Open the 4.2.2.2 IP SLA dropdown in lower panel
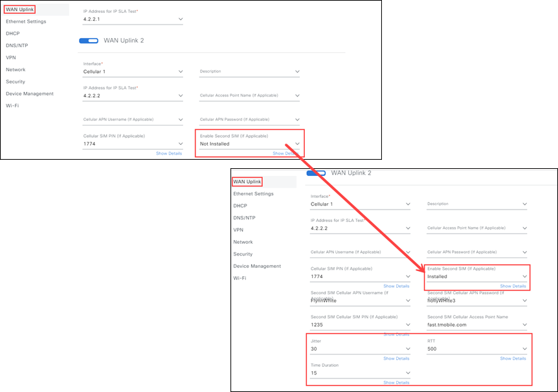This screenshot has height=392, width=558. coord(408,228)
